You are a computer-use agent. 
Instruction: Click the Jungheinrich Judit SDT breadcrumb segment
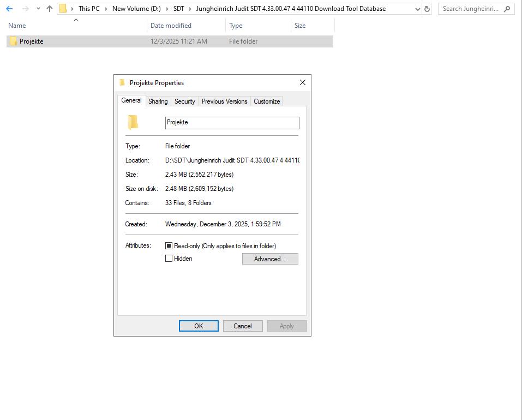coord(291,9)
